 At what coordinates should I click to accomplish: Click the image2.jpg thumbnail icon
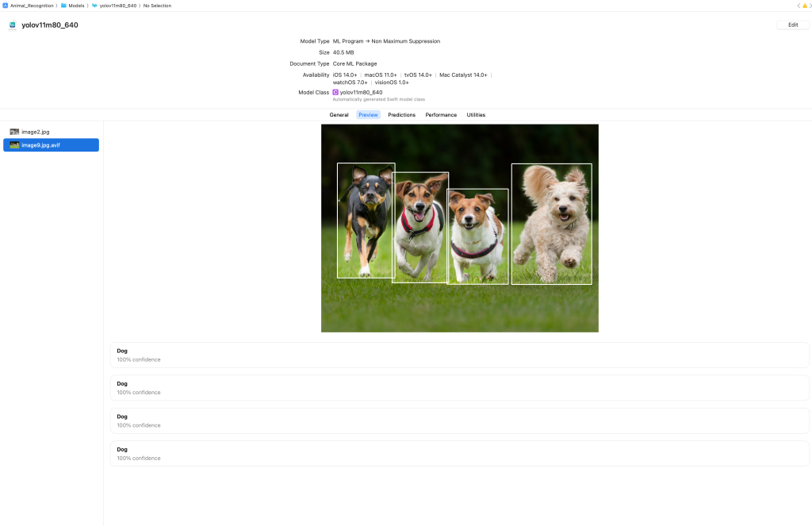14,132
